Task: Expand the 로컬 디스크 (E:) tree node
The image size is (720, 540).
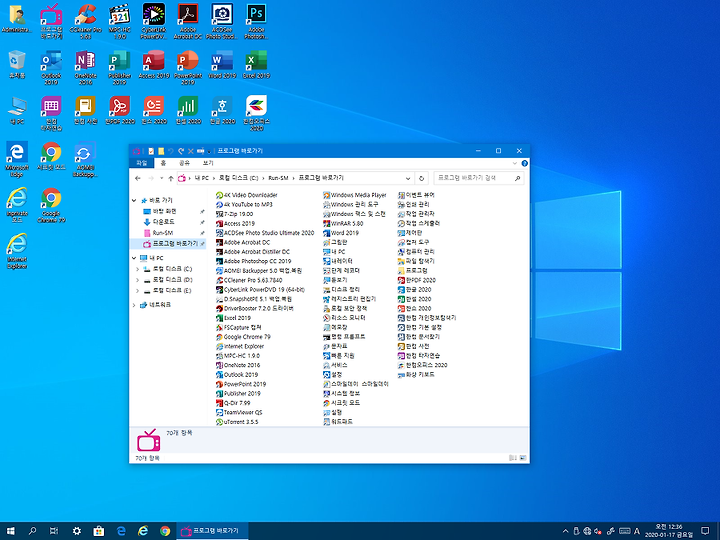Action: (137, 291)
